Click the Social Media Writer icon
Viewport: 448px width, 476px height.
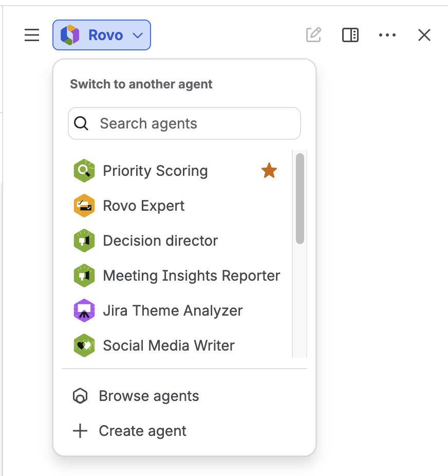[84, 345]
